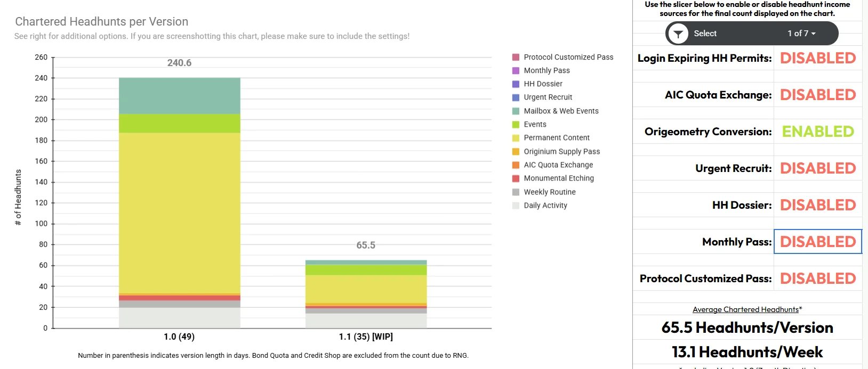The height and width of the screenshot is (369, 868).
Task: Click the slicer filter funnel icon
Action: 678,34
